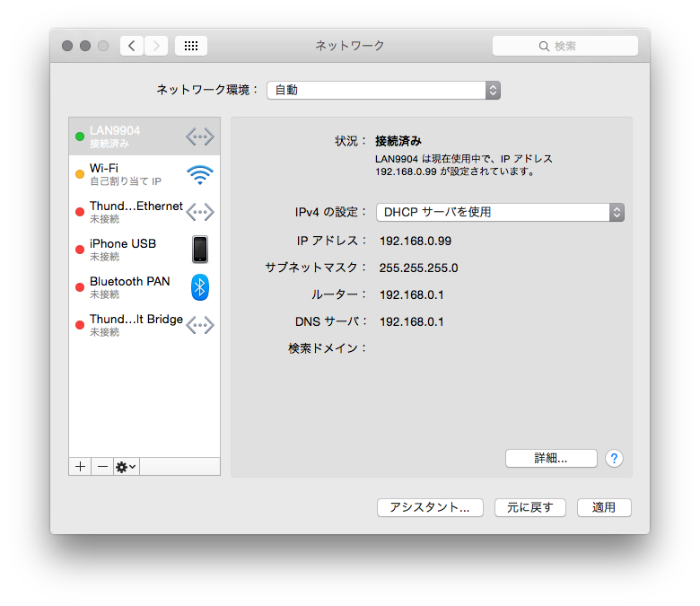Click the magnifying glass search icon
This screenshot has width=700, height=606.
[544, 46]
